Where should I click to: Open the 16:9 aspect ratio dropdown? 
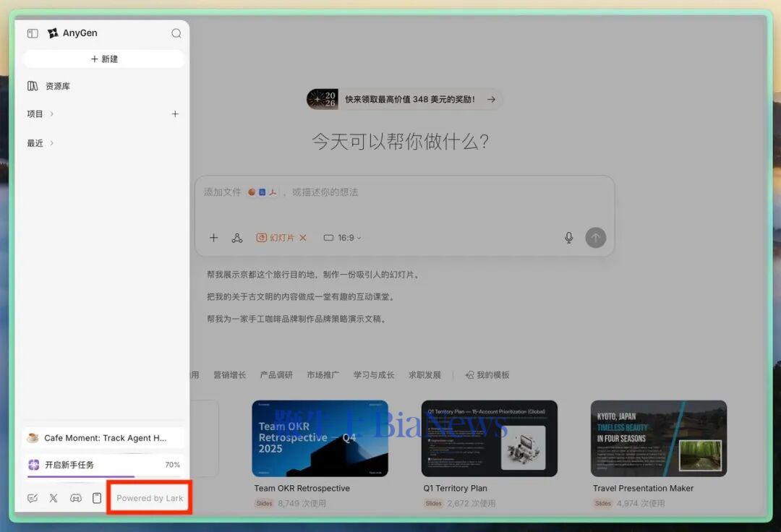coord(341,237)
